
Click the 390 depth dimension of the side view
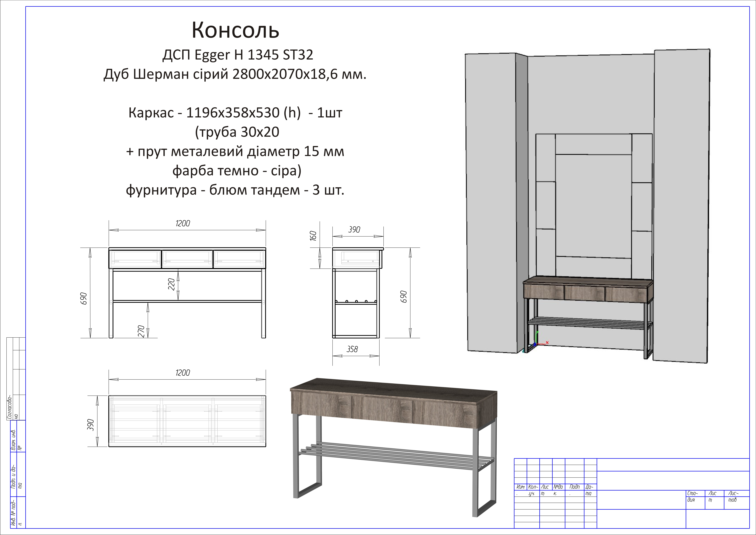pyautogui.click(x=354, y=230)
